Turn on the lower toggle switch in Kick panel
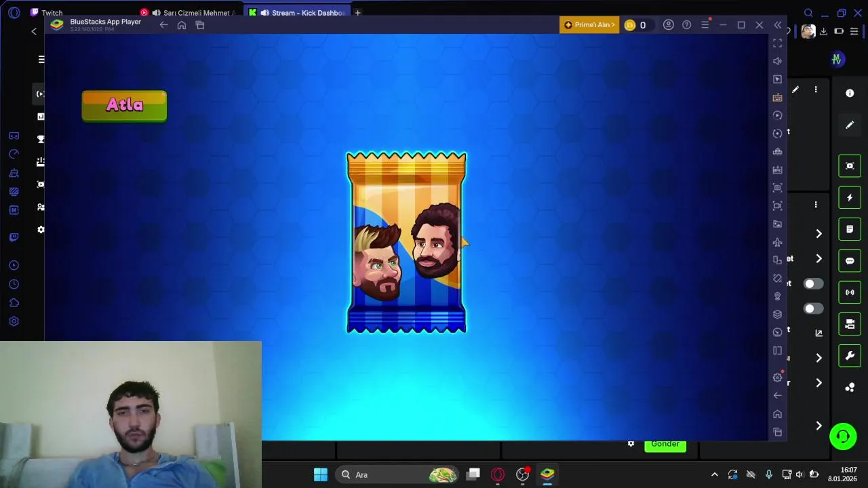 (x=813, y=309)
